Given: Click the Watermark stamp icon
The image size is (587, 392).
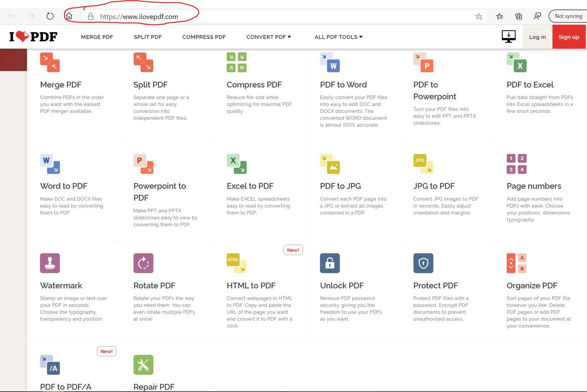Looking at the screenshot, I should point(50,263).
